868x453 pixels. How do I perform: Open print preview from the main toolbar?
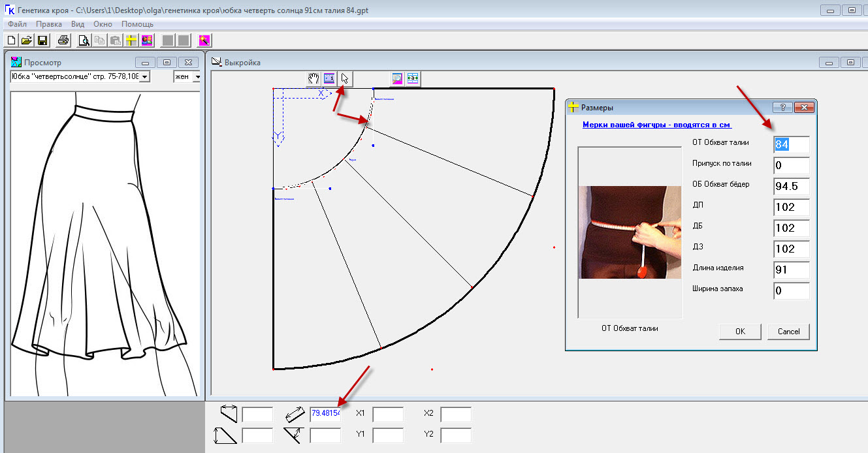[x=84, y=40]
